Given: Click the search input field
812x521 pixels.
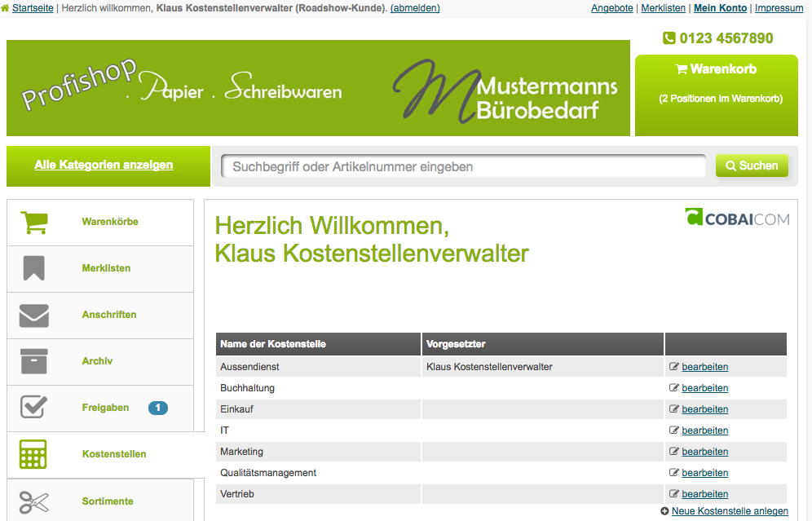Looking at the screenshot, I should (x=463, y=166).
